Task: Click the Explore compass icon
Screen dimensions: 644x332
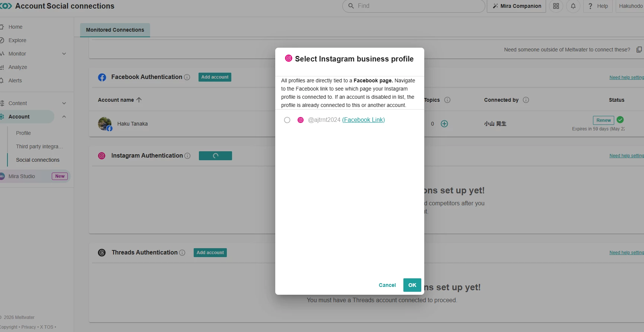Action: click(x=2, y=40)
